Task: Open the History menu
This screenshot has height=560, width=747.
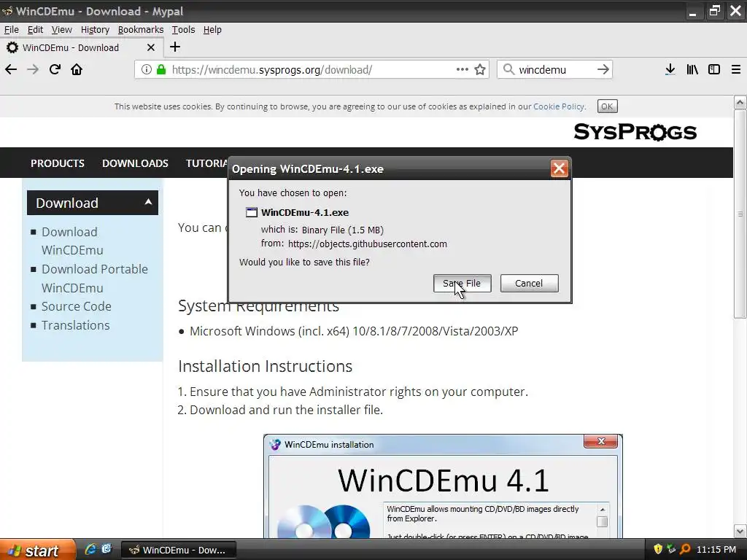Action: click(95, 29)
